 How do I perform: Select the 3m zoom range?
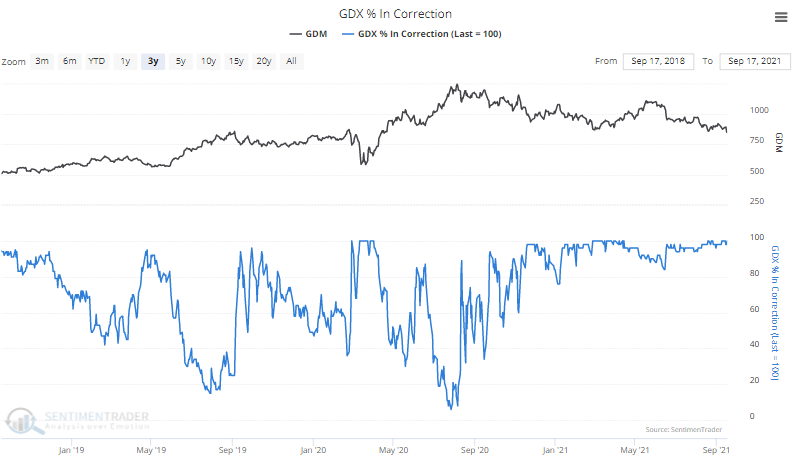(42, 61)
